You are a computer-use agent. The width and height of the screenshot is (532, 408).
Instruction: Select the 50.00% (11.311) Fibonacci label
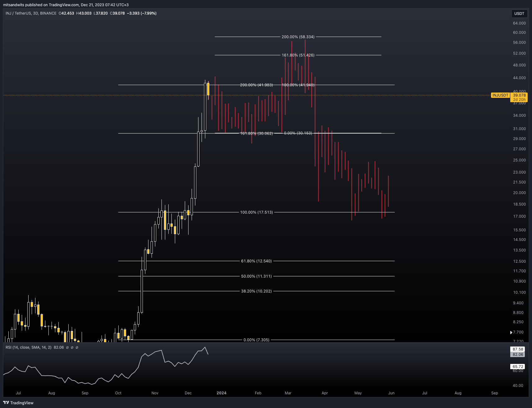(257, 276)
